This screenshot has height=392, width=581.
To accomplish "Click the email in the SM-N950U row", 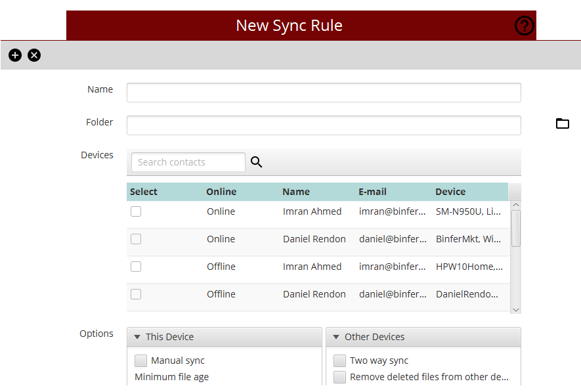I will click(x=392, y=211).
